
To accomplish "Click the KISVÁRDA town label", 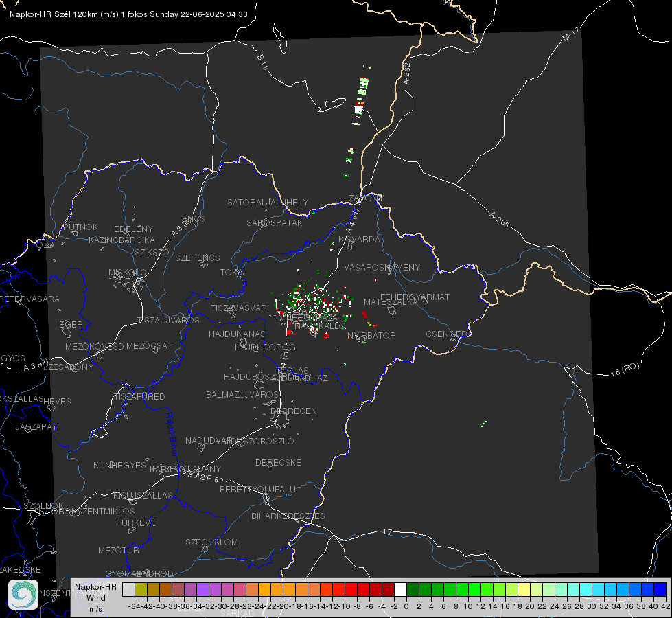I will [x=359, y=240].
